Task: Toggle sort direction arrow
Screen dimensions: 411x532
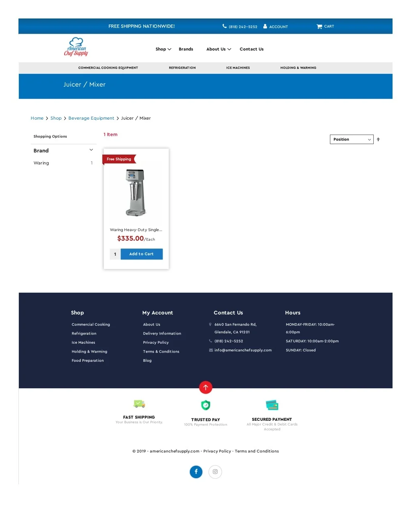Action: point(378,139)
